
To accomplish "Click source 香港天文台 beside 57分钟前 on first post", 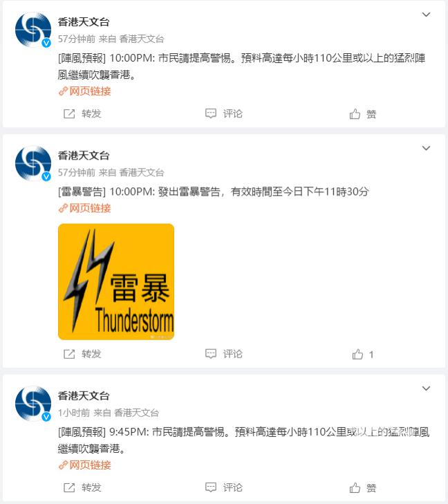I will tap(142, 39).
